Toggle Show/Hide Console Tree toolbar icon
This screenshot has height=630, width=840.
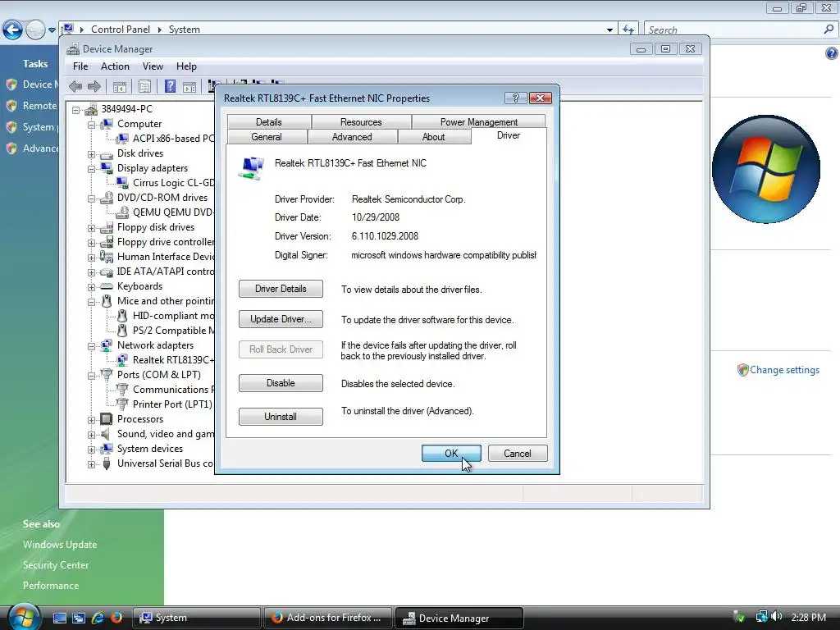120,86
